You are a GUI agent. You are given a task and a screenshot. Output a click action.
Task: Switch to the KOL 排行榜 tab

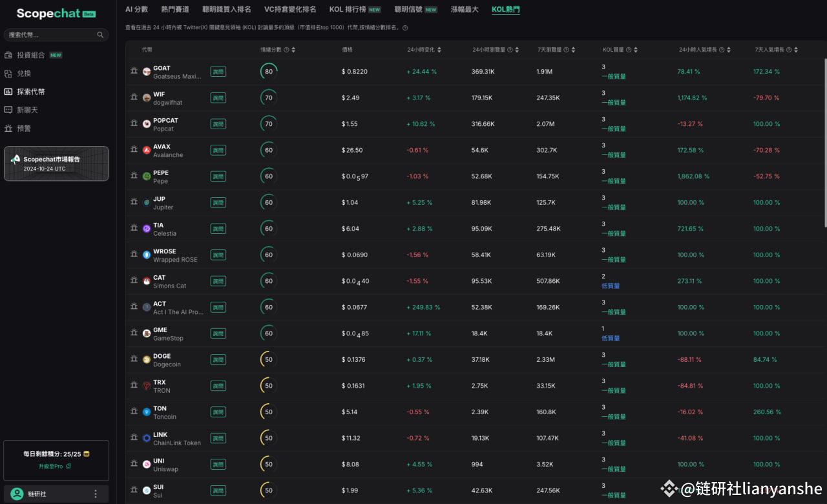tap(347, 9)
